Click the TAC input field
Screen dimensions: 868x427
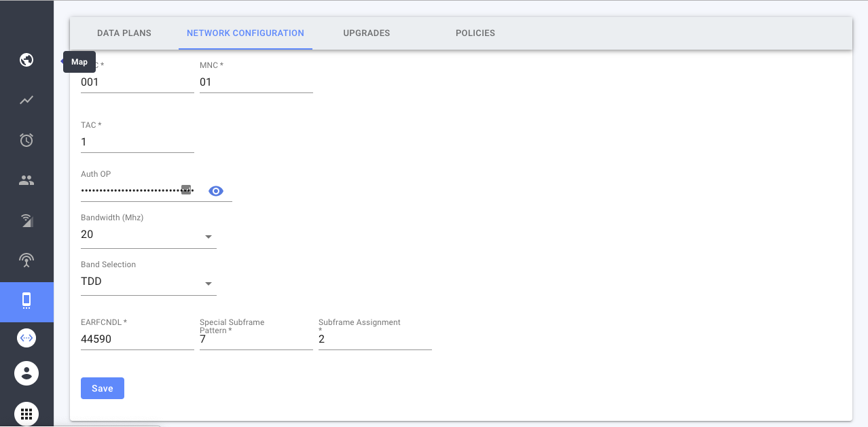click(136, 141)
